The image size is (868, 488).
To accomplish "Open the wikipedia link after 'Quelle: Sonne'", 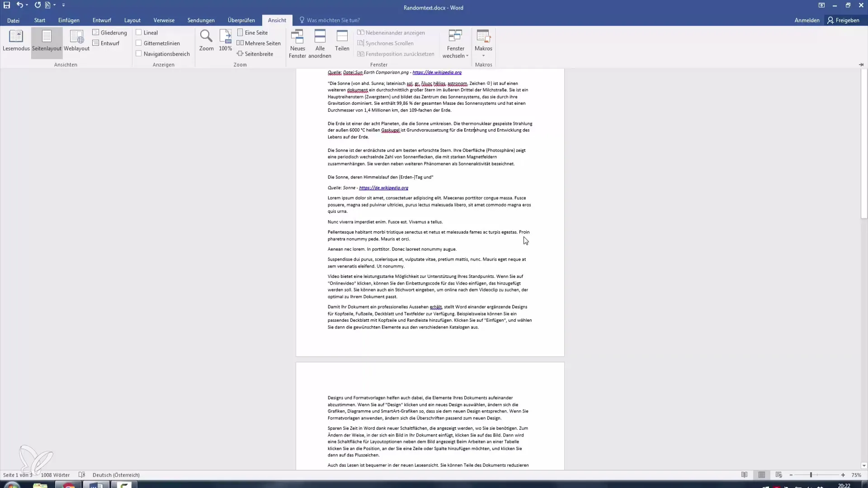I will point(383,188).
